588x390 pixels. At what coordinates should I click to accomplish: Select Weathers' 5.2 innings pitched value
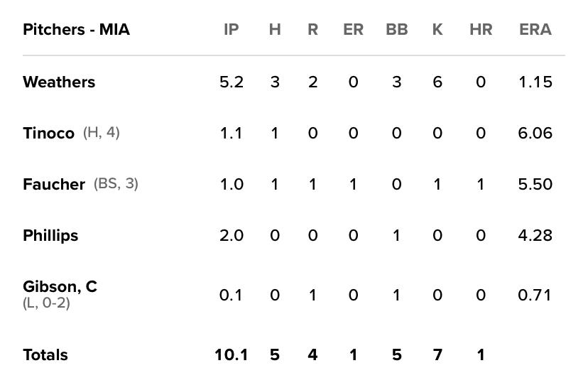(232, 82)
